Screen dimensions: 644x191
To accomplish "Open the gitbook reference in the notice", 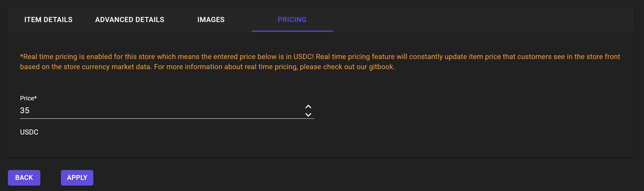I will click(x=381, y=67).
